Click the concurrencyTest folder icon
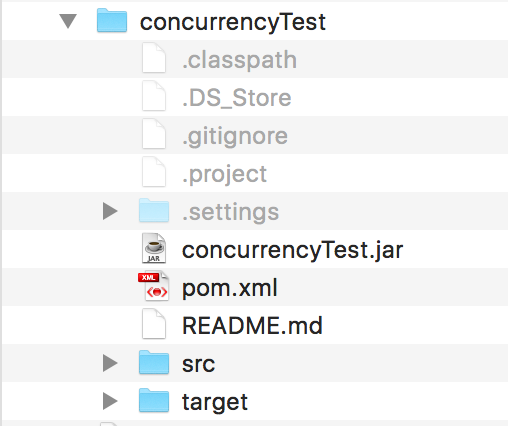 (x=112, y=20)
